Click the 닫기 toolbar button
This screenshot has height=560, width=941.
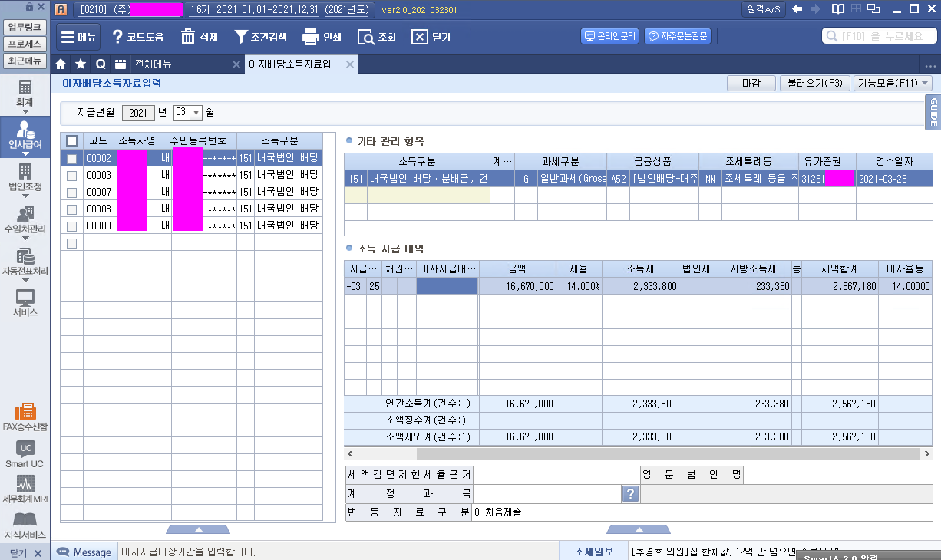click(431, 37)
